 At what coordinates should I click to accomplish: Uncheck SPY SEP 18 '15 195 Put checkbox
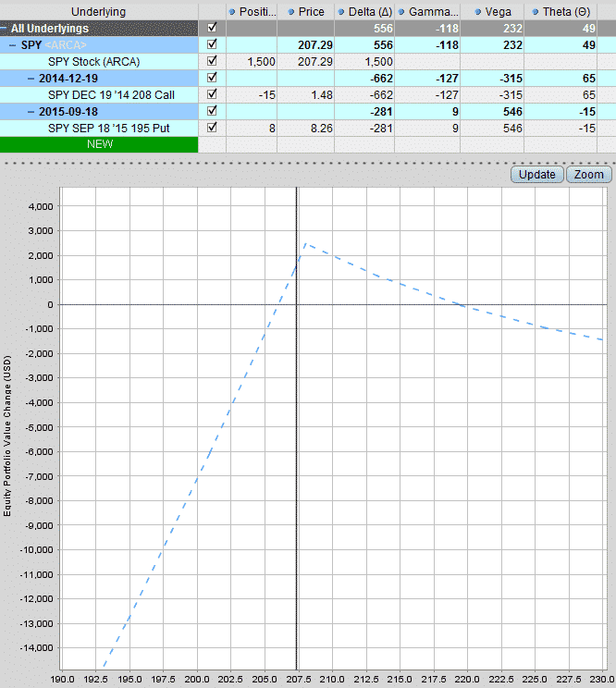[x=212, y=128]
